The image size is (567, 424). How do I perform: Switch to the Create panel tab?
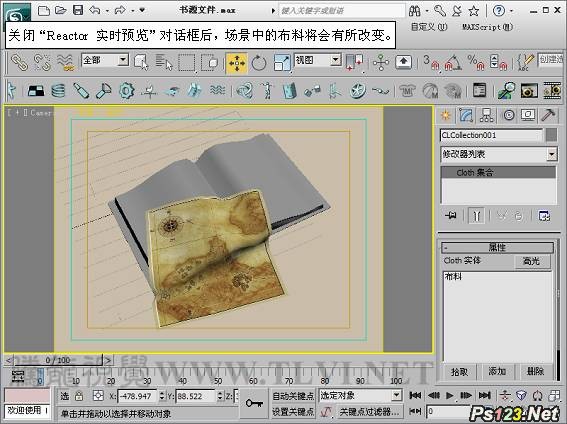click(446, 115)
